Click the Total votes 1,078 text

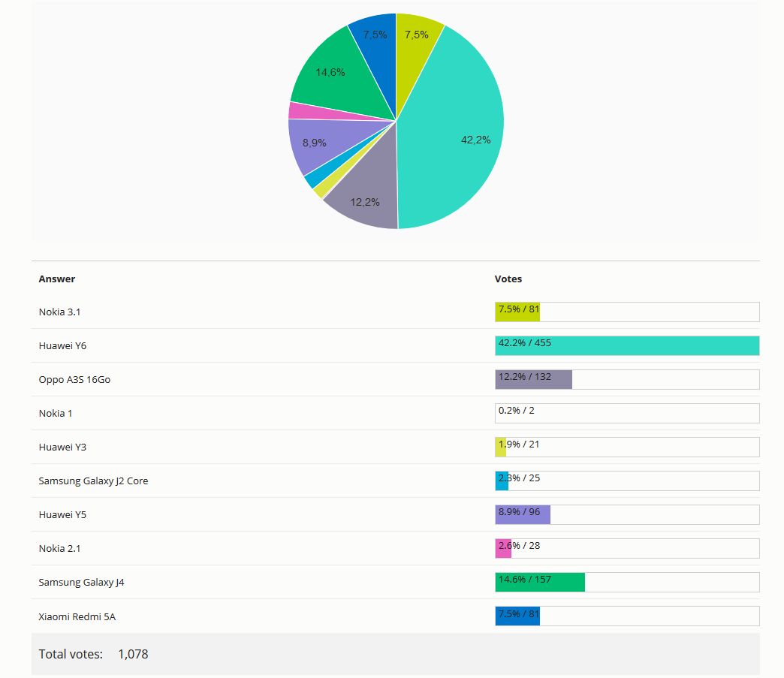click(93, 654)
